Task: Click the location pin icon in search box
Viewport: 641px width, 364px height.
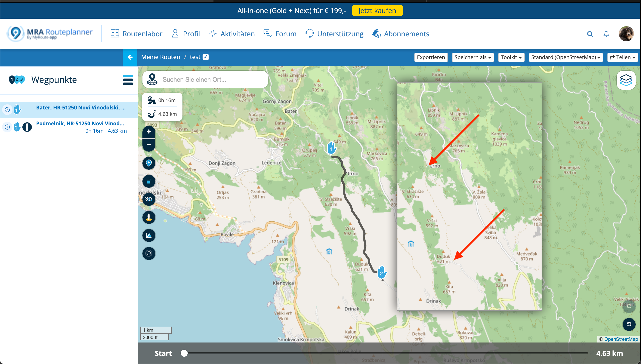Action: [152, 79]
